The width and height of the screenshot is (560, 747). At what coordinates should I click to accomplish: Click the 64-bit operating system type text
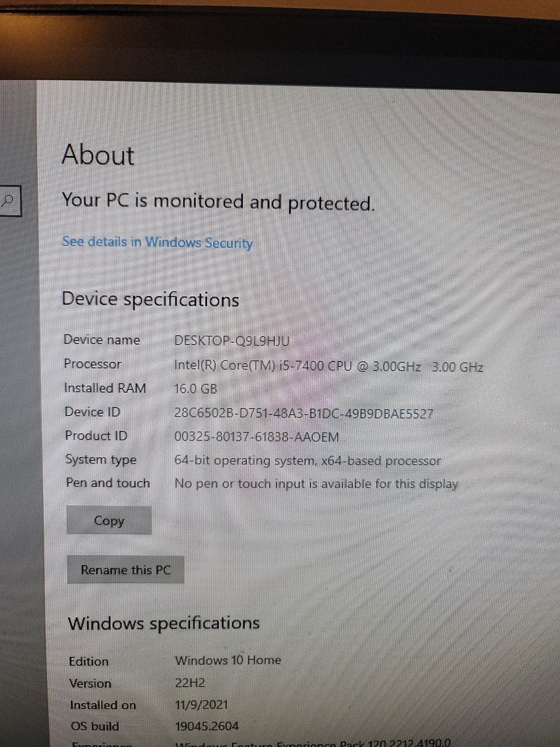308,461
